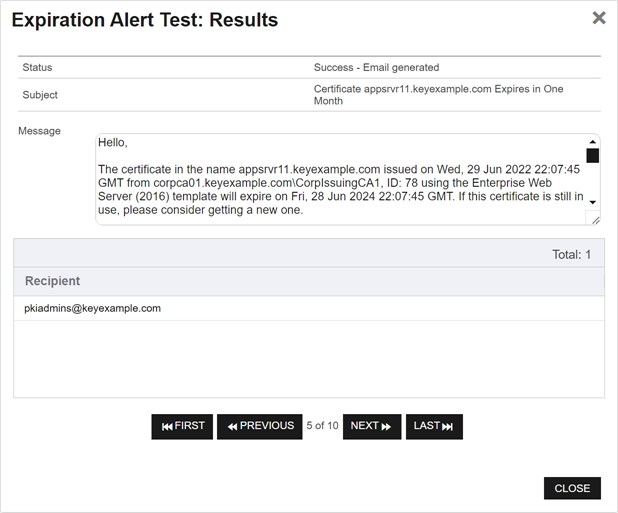The height and width of the screenshot is (513, 618).
Task: Click the message box scrollbar thumb
Action: coord(593,156)
